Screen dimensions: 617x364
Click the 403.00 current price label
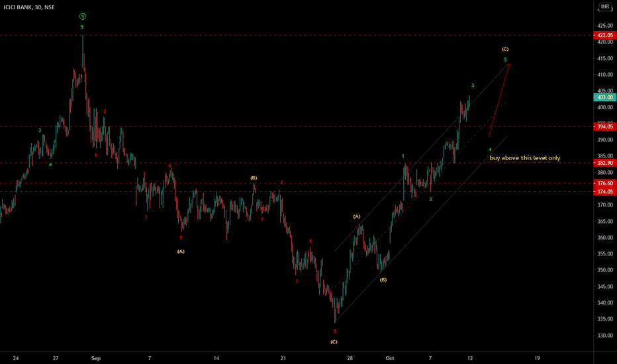point(605,97)
